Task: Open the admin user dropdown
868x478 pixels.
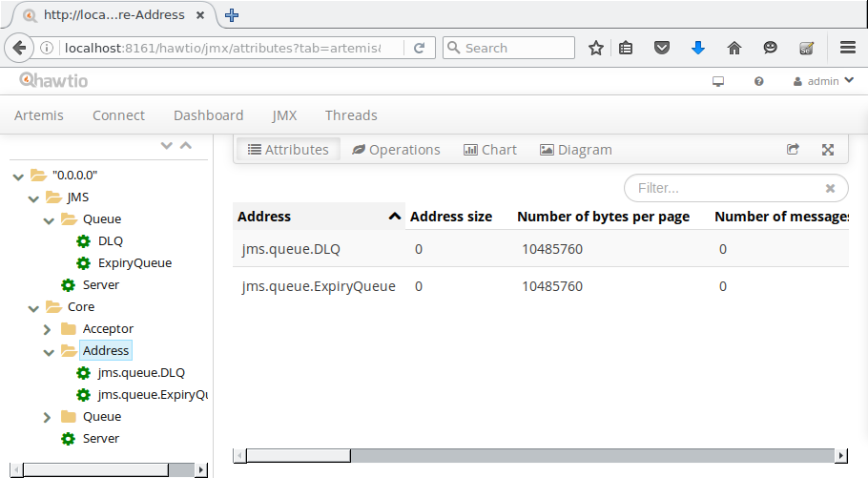Action: tap(823, 81)
